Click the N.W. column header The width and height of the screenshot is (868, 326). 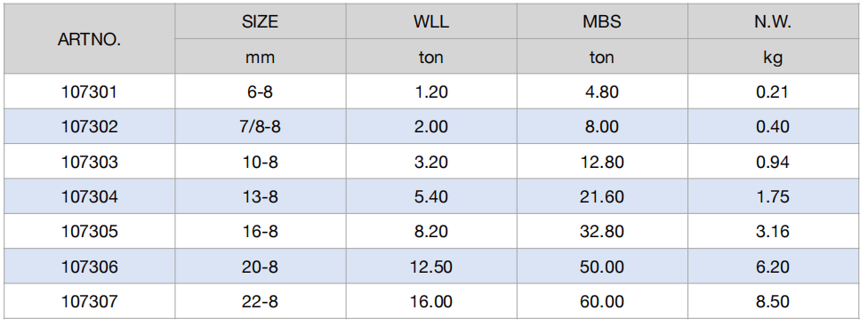pos(773,21)
